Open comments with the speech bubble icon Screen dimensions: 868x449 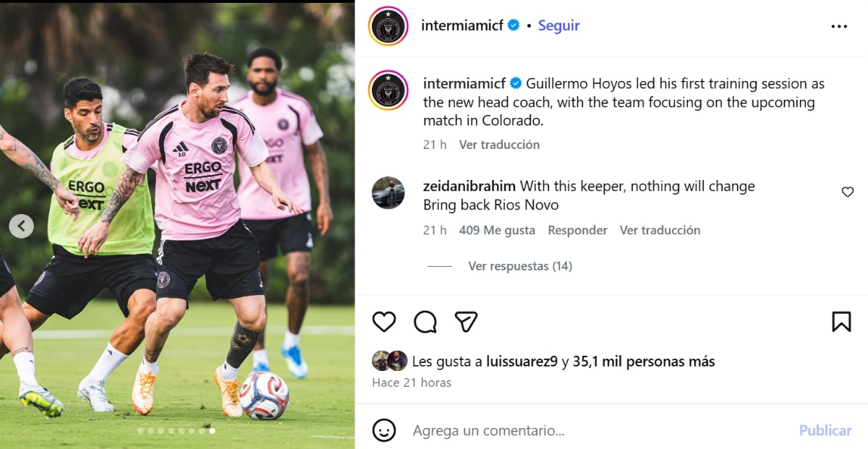pyautogui.click(x=425, y=322)
